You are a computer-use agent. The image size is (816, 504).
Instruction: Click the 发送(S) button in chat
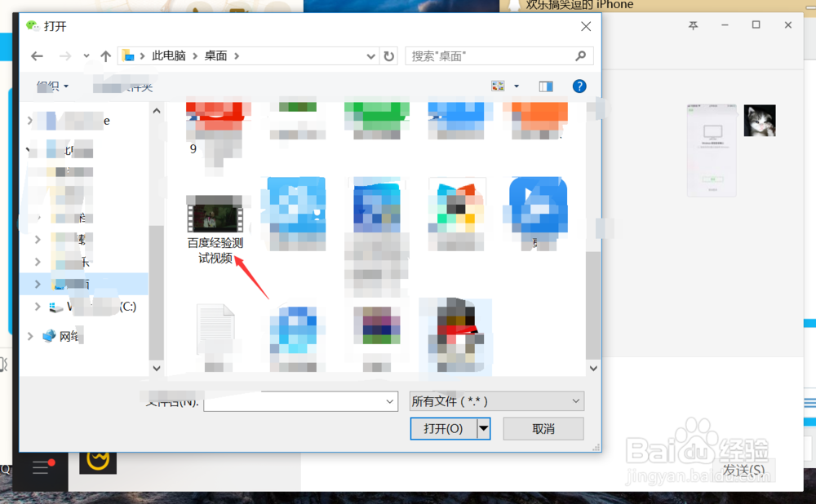point(743,471)
